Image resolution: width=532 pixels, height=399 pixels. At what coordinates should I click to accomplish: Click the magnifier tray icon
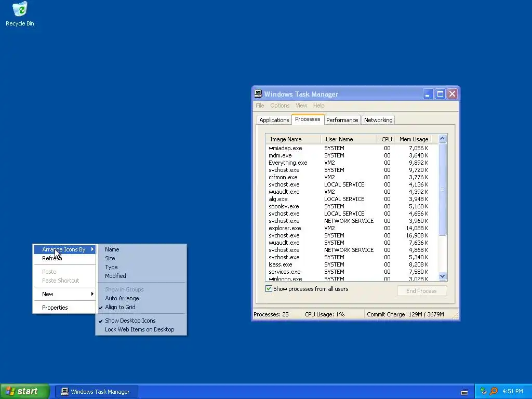coord(494,391)
